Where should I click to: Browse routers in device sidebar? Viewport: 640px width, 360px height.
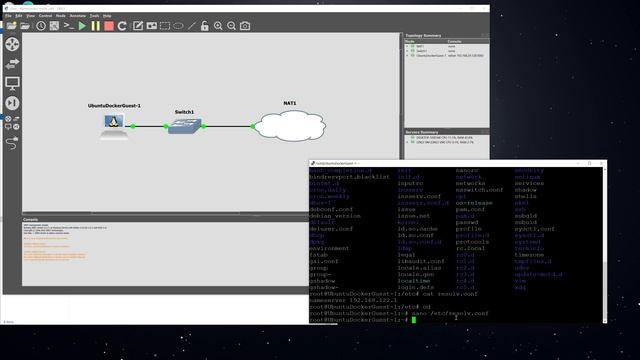pos(12,44)
